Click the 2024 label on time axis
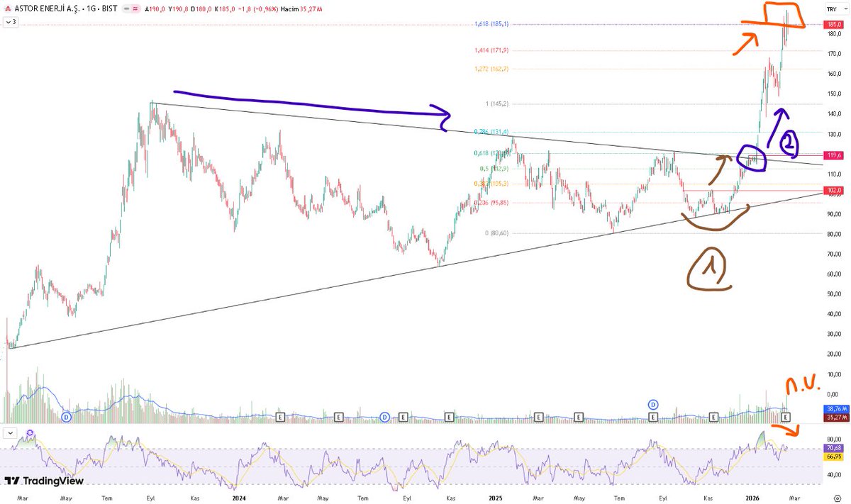The height and width of the screenshot is (504, 851). click(239, 498)
